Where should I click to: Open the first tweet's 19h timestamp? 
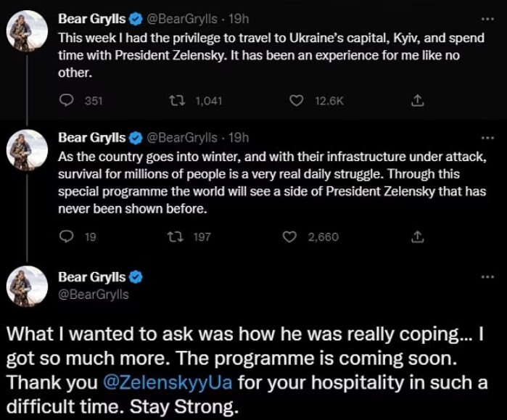(x=239, y=19)
